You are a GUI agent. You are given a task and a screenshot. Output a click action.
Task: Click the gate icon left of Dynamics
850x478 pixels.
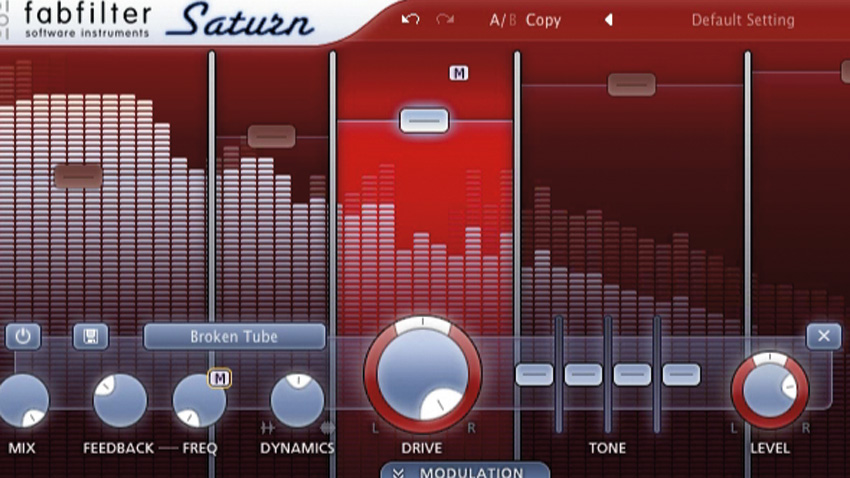pyautogui.click(x=267, y=428)
